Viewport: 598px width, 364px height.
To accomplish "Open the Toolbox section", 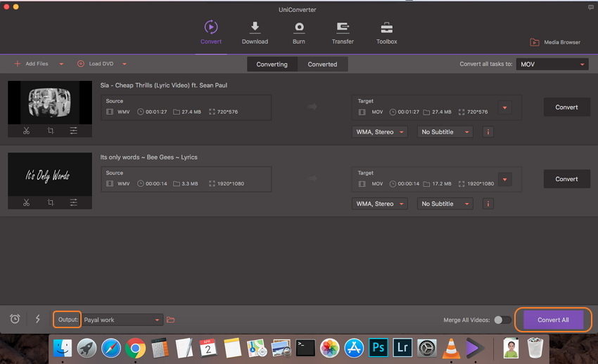I will [387, 33].
